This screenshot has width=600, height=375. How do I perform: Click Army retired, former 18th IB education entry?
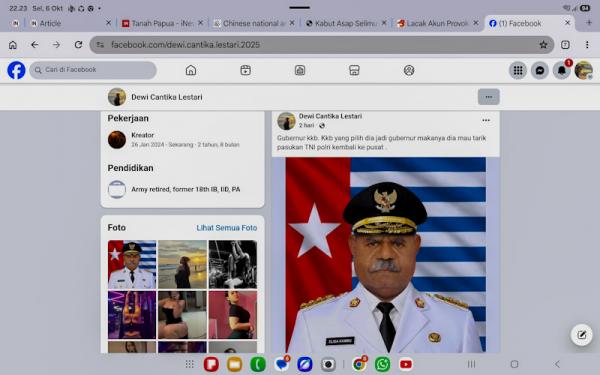[x=186, y=189]
